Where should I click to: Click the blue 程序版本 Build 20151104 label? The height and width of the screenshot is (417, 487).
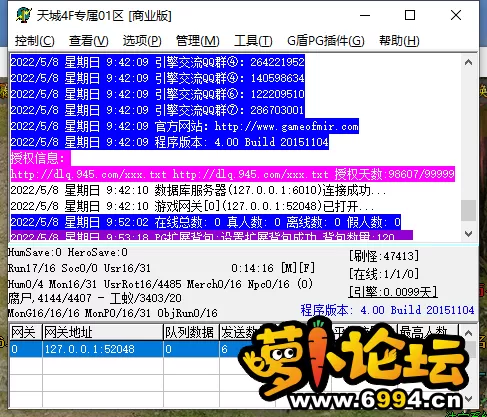coord(387,310)
